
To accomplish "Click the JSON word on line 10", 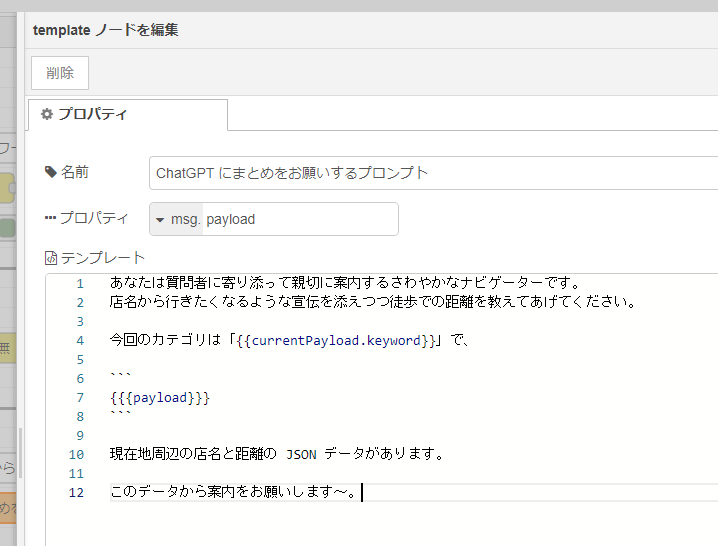I will (x=301, y=454).
